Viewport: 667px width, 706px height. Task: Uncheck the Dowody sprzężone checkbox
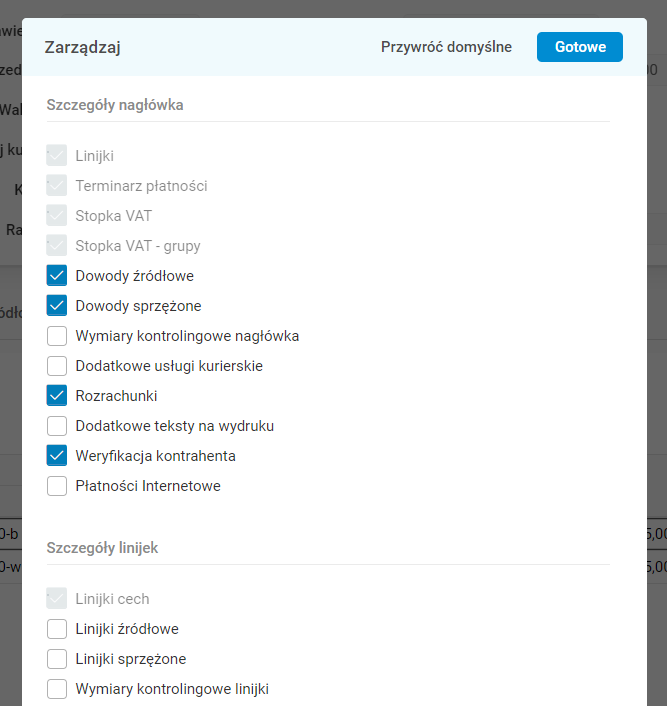pos(57,306)
